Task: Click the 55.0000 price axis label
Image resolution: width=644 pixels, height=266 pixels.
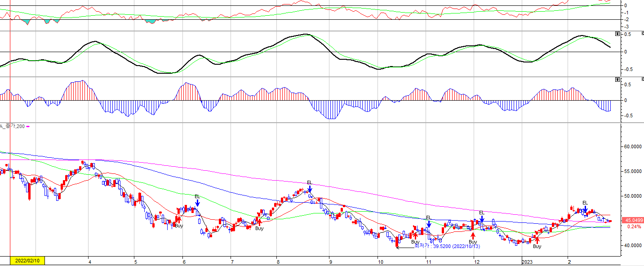Action: point(633,172)
